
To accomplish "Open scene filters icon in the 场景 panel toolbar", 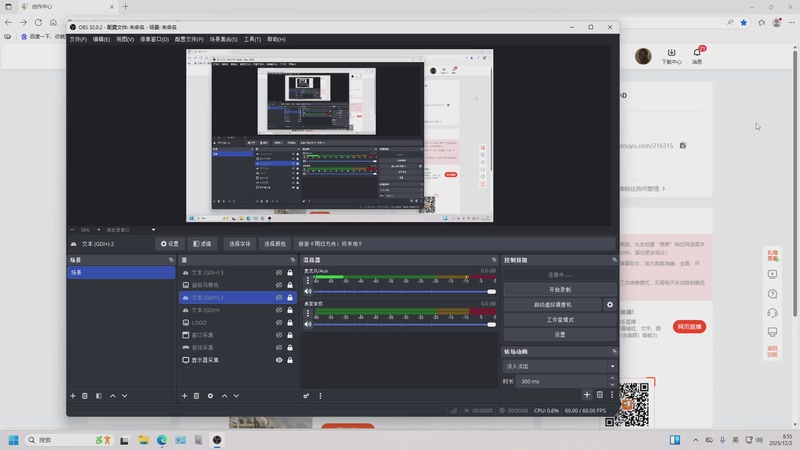I will click(x=98, y=396).
